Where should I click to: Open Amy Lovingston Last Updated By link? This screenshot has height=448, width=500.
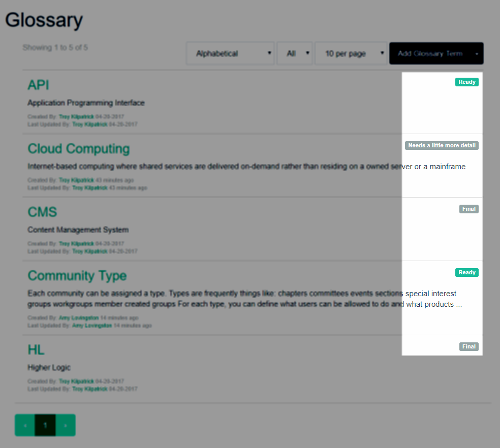pyautogui.click(x=92, y=326)
